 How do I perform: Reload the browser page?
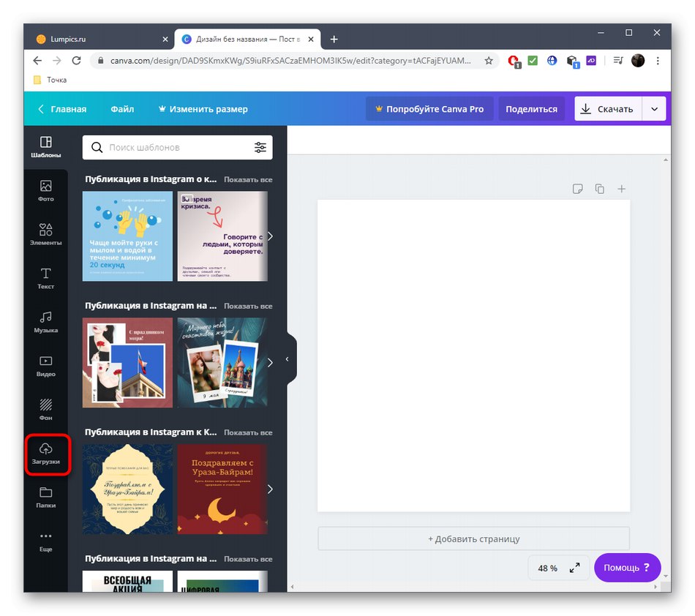pyautogui.click(x=76, y=61)
